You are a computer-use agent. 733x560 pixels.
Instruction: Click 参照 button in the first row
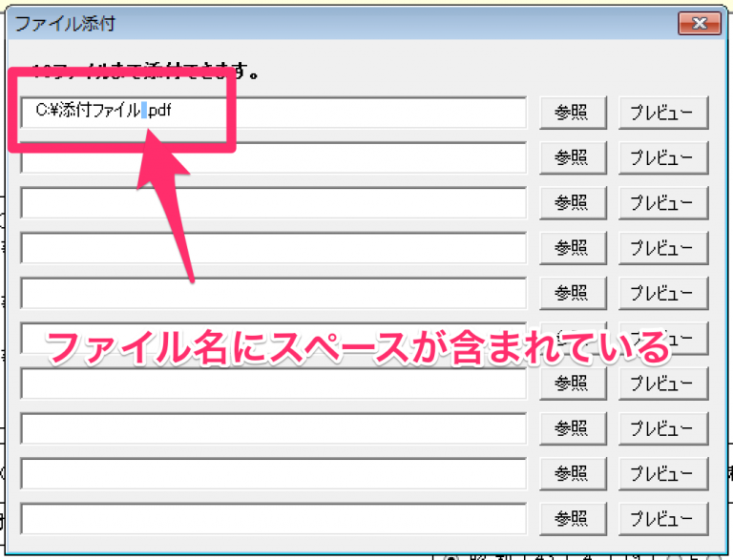point(573,113)
